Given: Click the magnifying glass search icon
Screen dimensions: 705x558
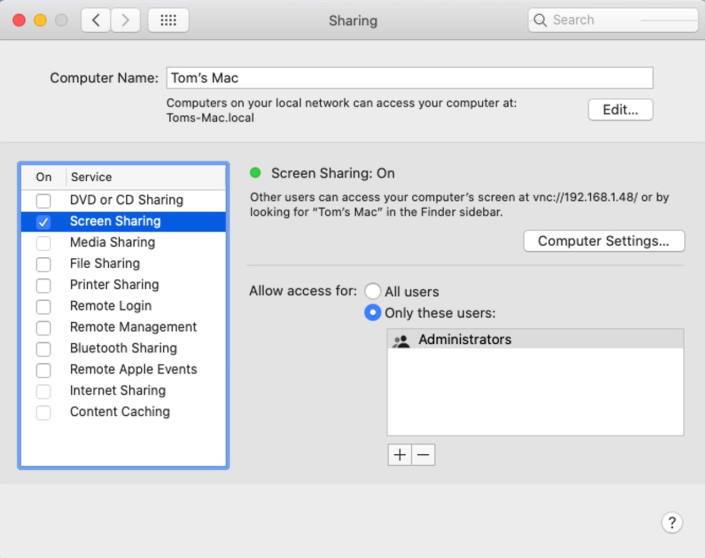Looking at the screenshot, I should coord(540,20).
